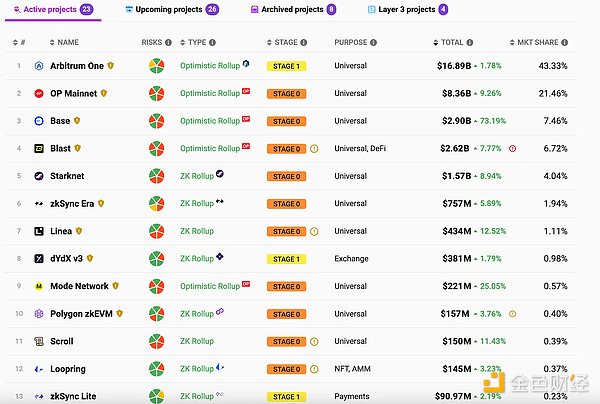Open the risk pie chart for Linea
This screenshot has width=600, height=404.
(x=156, y=231)
